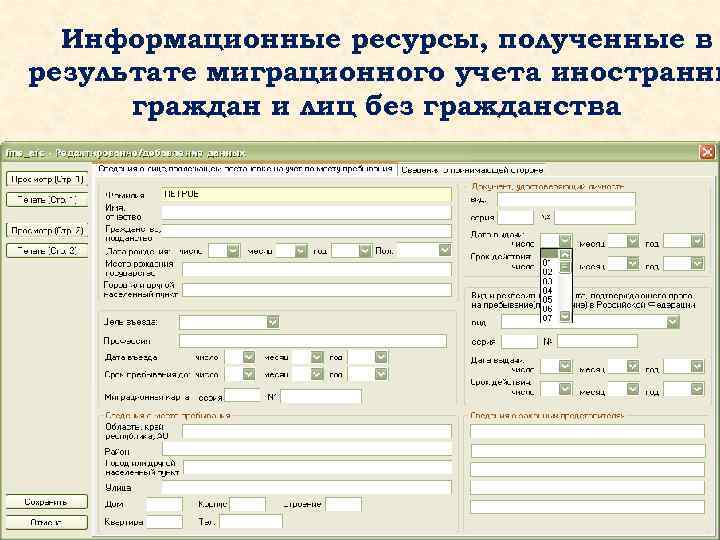This screenshot has width=720, height=540.
Task: Click the stay-permit № field
Action: tap(597, 341)
